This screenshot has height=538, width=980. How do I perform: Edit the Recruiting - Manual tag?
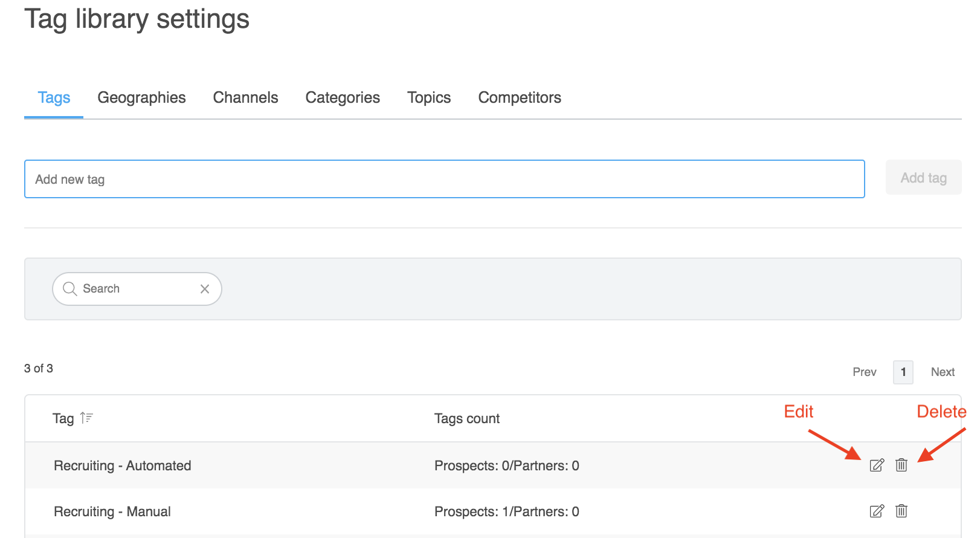(877, 511)
